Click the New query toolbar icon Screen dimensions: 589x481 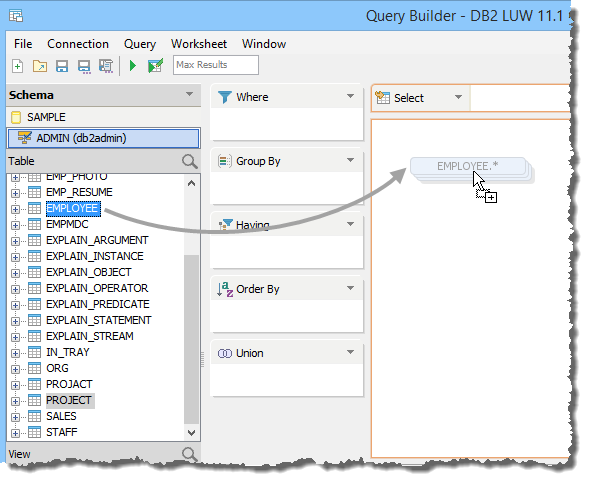[x=17, y=66]
